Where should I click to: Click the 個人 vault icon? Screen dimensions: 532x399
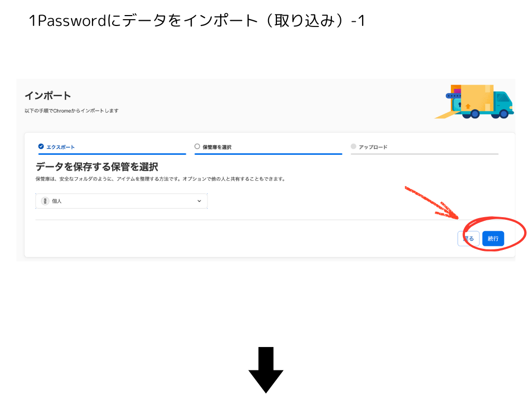pos(45,201)
